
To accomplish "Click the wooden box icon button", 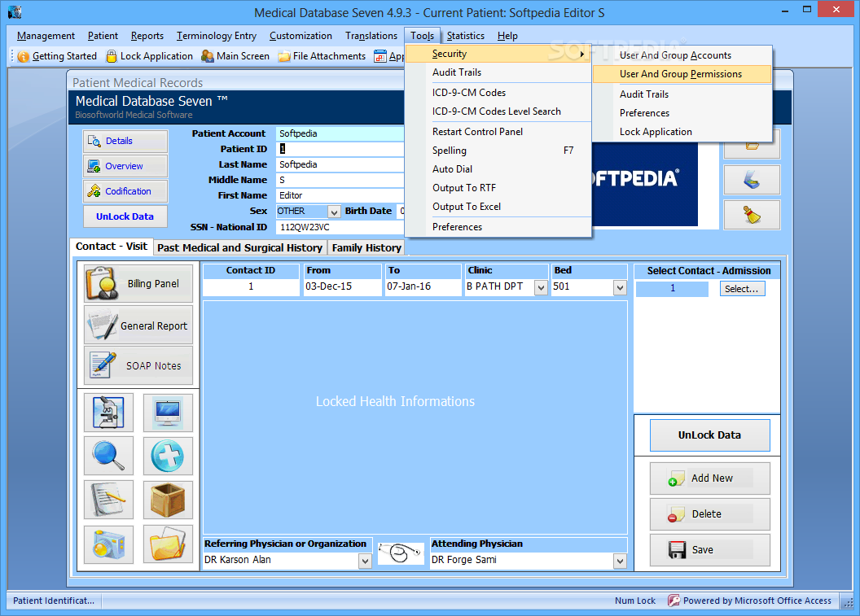I will 168,500.
